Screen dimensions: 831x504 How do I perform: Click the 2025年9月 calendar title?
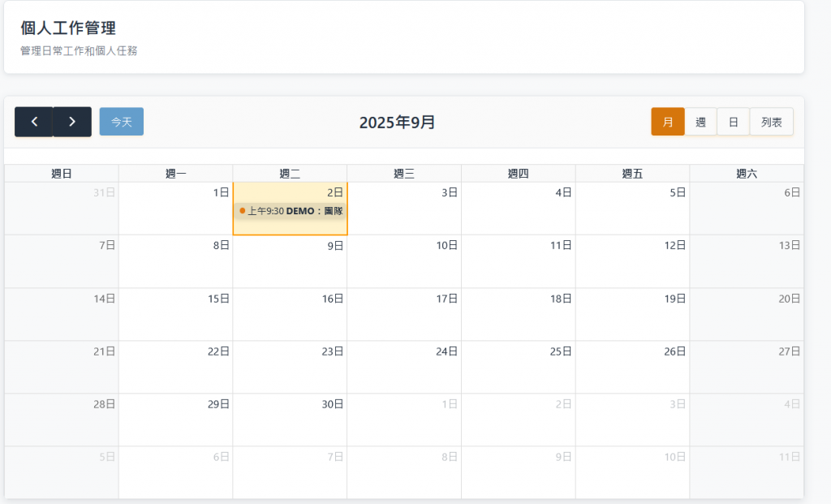[397, 123]
